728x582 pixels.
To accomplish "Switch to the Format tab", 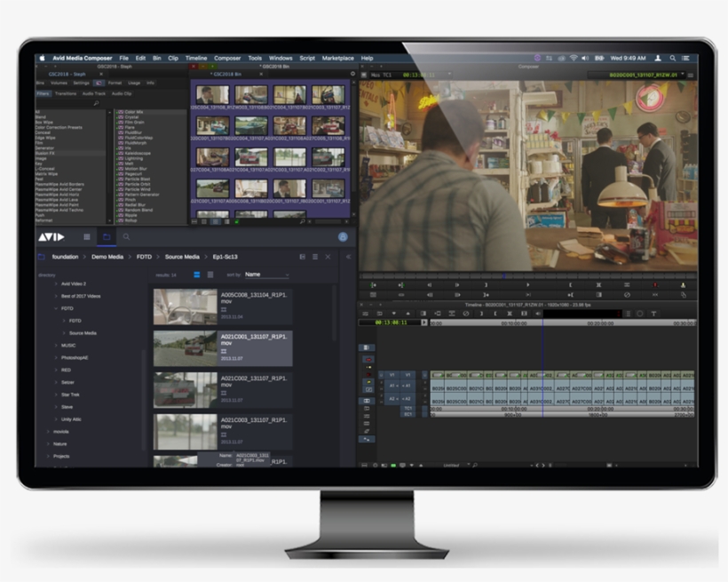I will [x=115, y=83].
